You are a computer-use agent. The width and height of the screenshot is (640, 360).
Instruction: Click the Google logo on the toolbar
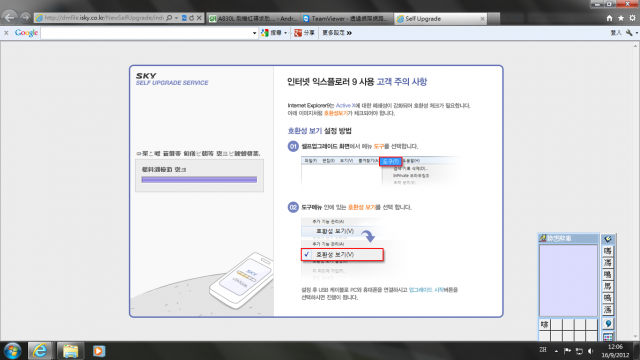26,33
